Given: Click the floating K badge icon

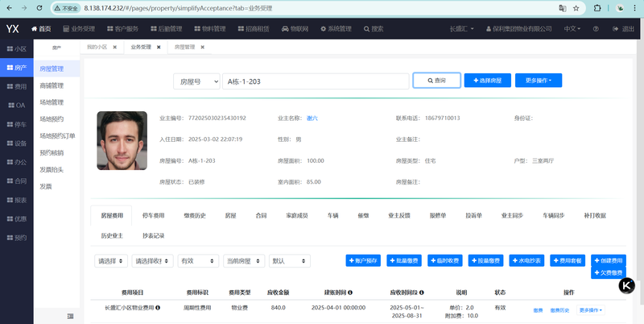Looking at the screenshot, I should 626,285.
